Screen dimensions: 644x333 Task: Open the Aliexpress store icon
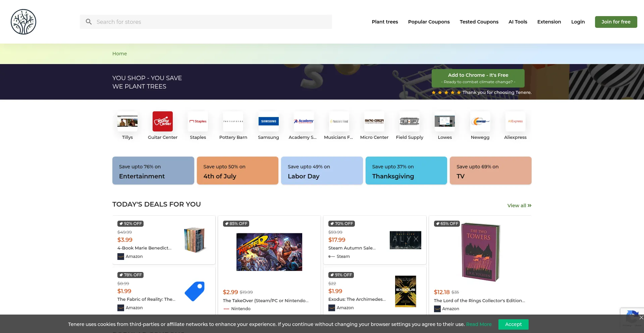515,121
